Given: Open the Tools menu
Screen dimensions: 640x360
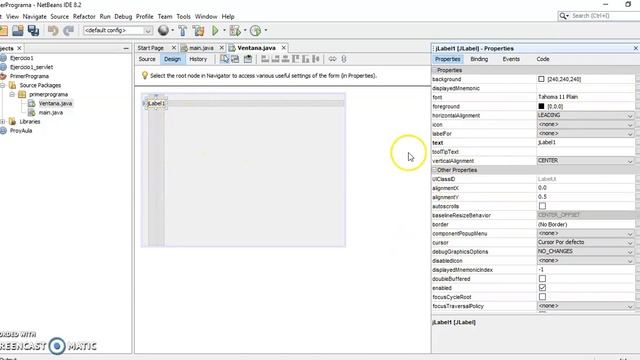Looking at the screenshot, I should point(183,17).
